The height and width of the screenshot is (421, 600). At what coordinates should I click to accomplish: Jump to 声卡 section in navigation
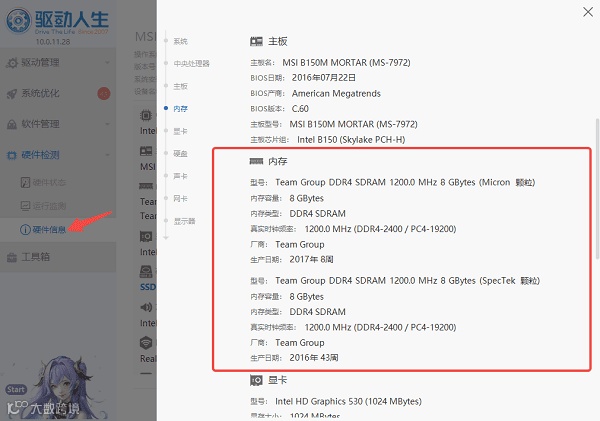point(180,176)
